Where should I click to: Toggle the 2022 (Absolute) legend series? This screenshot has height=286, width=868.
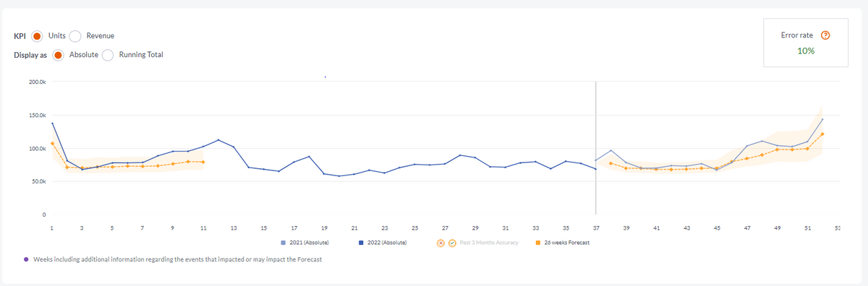pos(382,242)
